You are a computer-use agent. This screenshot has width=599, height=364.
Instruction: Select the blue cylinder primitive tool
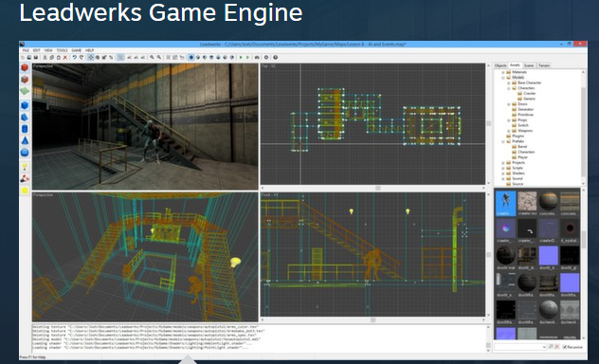25,129
